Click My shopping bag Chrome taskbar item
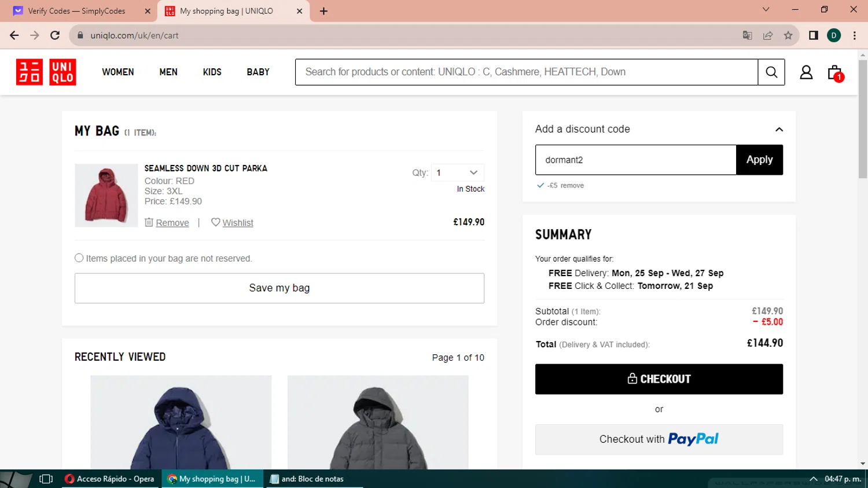This screenshot has width=868, height=488. pos(212,479)
